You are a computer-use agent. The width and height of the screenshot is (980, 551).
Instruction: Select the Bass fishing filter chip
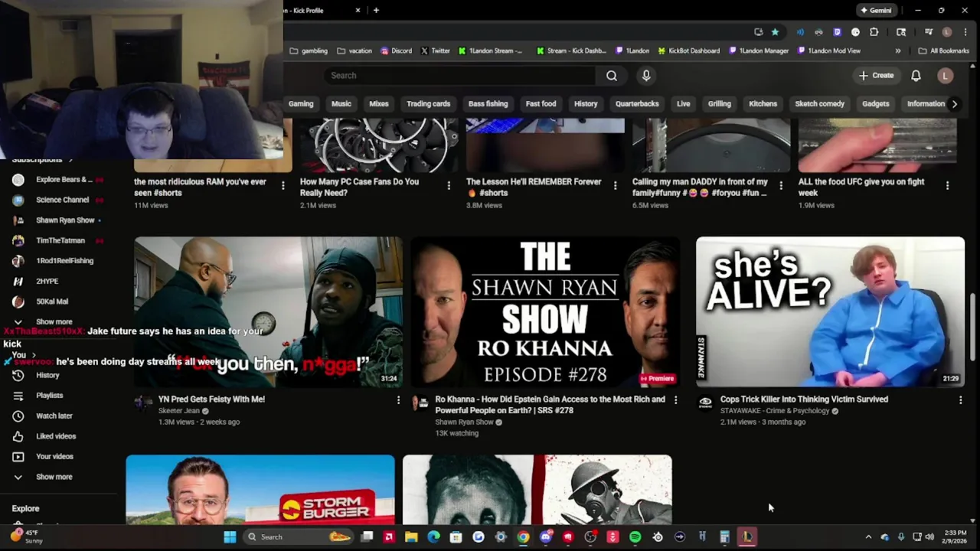(488, 104)
